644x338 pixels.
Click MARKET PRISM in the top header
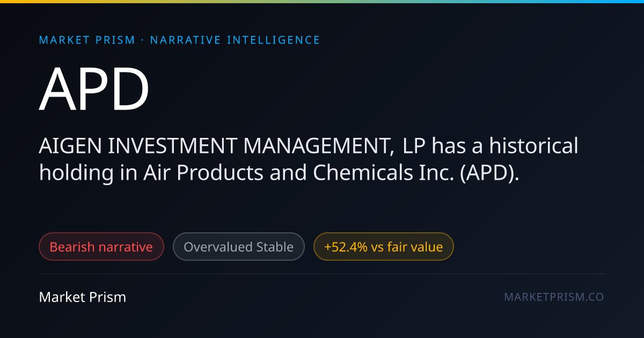tap(87, 40)
